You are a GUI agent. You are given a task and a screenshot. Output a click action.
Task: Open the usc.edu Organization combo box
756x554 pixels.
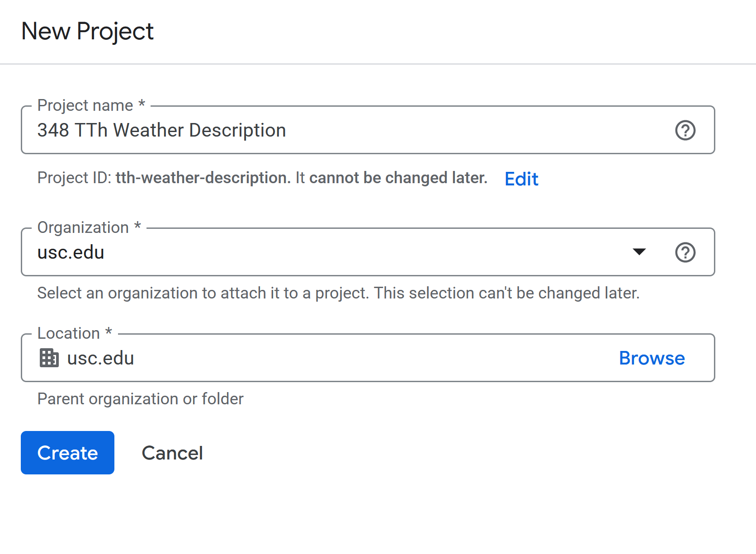pyautogui.click(x=317, y=252)
